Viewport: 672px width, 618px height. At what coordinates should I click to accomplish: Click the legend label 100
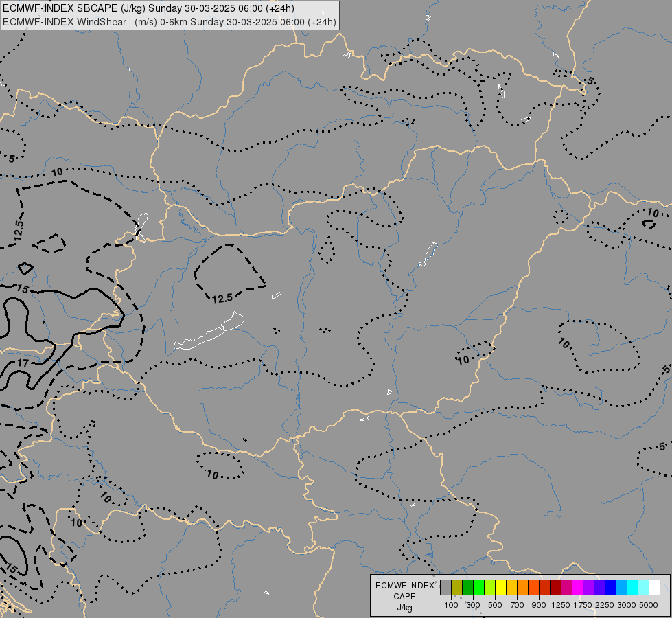451,605
